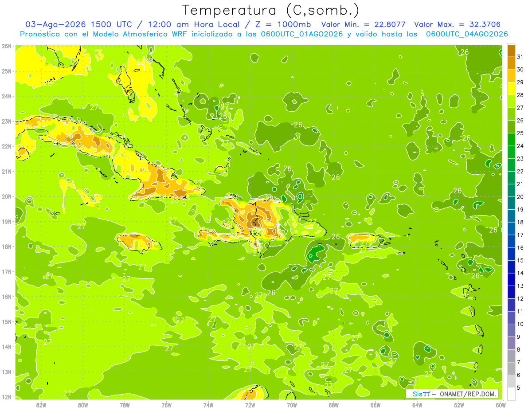Click the 80W longitude axis label
Screen dimensions: 532x411
tap(83, 404)
